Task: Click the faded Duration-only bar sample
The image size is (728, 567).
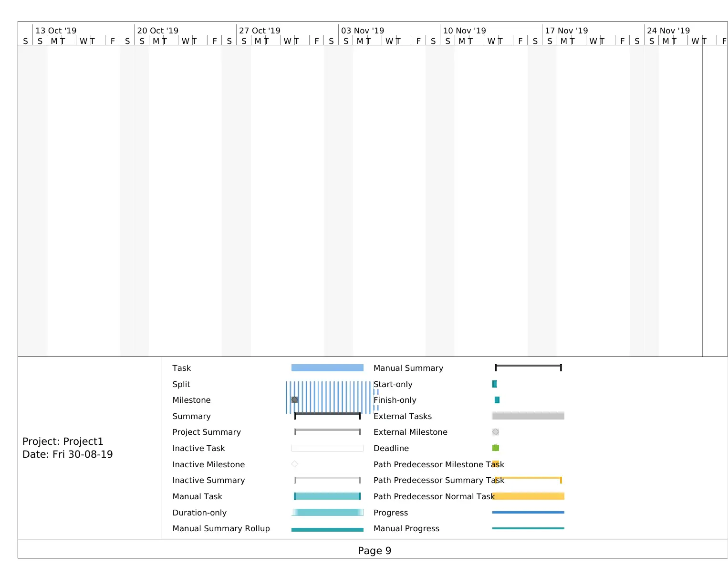Action: pyautogui.click(x=327, y=513)
